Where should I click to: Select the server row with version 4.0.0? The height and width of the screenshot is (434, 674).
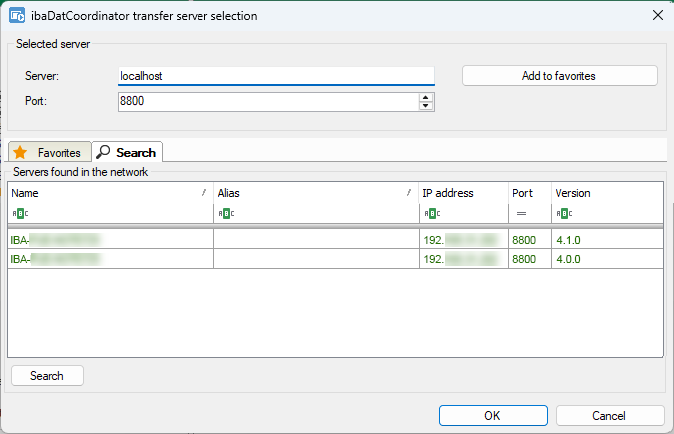335,259
